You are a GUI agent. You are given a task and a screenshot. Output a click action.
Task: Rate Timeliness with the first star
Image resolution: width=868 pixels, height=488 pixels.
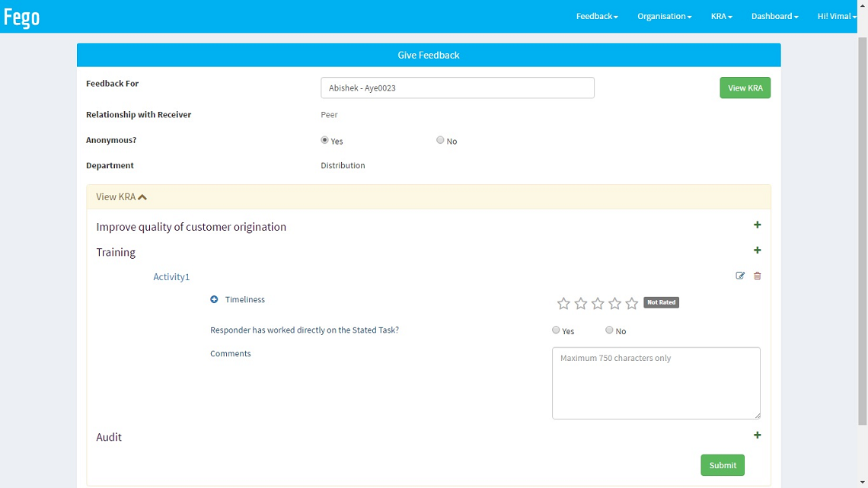point(563,304)
